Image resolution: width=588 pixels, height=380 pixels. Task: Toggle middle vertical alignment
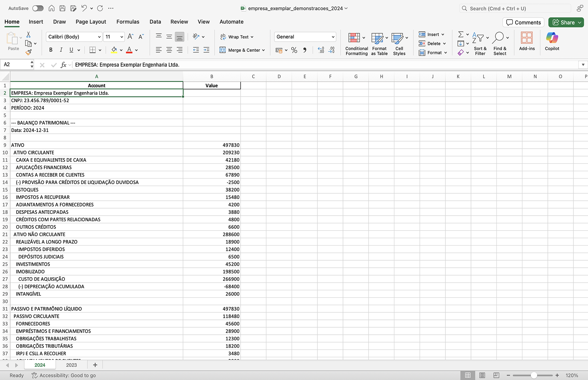pyautogui.click(x=169, y=37)
